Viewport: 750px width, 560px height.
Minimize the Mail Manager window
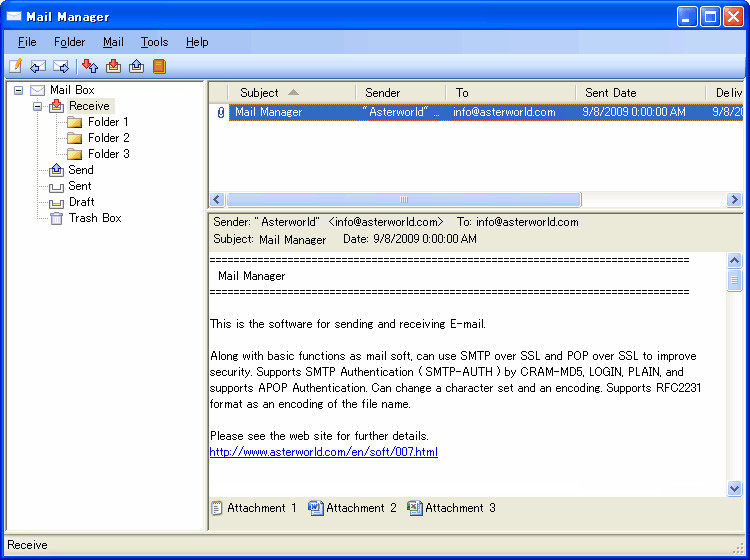coord(687,17)
